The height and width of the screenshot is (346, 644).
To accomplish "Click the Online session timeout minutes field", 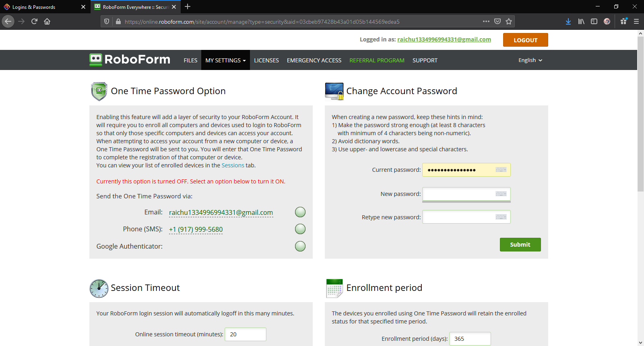I will [246, 334].
